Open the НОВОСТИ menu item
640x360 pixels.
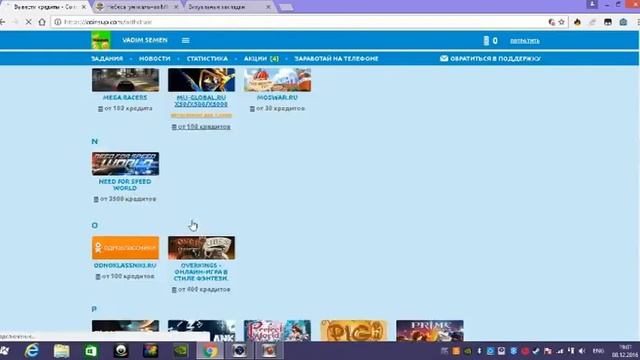point(155,59)
